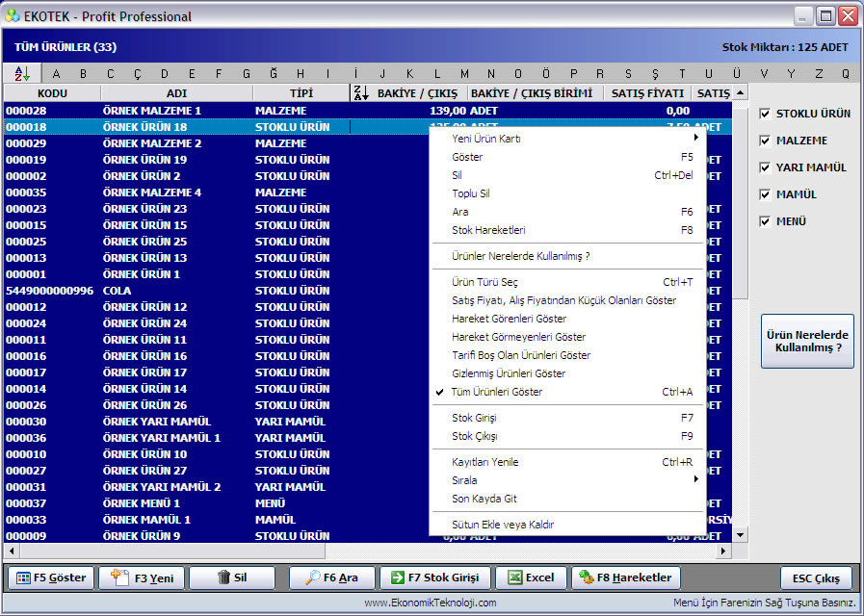Click the magnifier icon on F6 Ara
864x616 pixels.
[312, 577]
